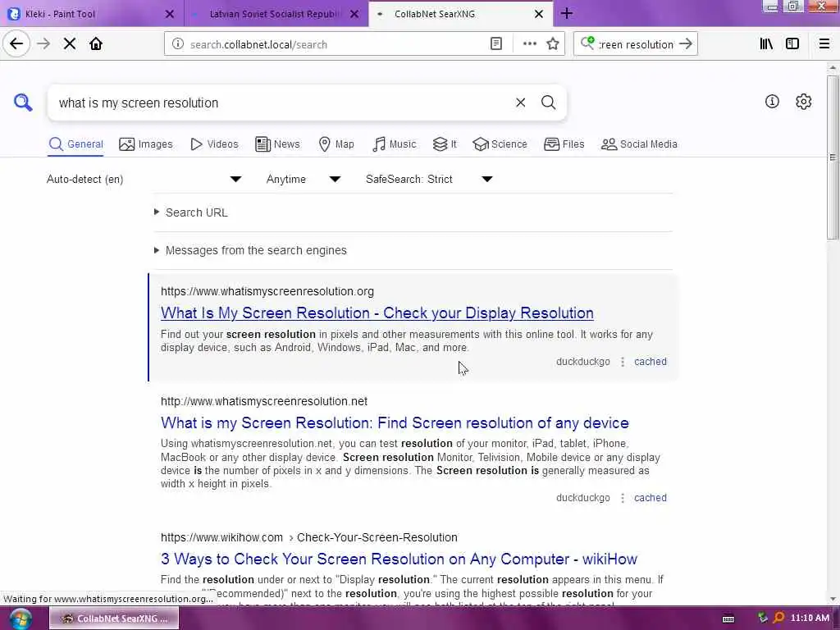Select the Social Media search category
Viewport: 840px width, 630px height.
(x=639, y=144)
